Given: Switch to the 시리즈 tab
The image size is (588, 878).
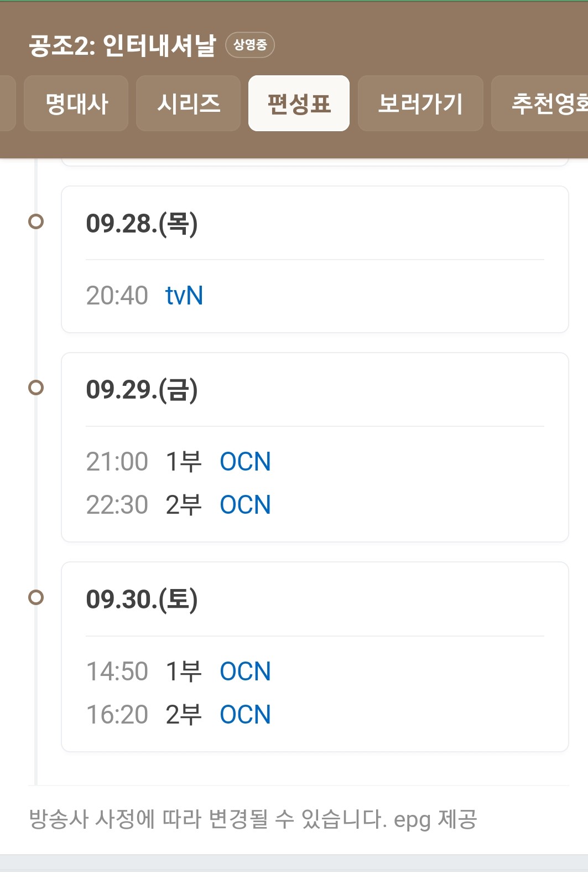Looking at the screenshot, I should click(188, 104).
